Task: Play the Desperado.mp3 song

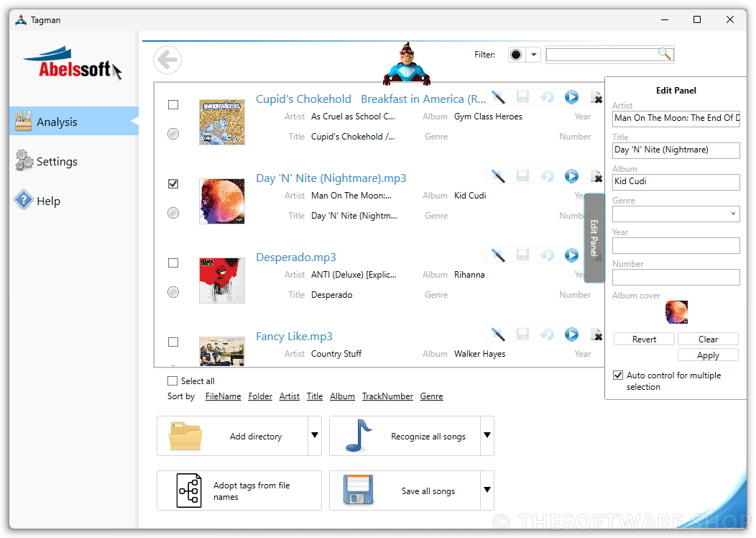Action: [571, 255]
